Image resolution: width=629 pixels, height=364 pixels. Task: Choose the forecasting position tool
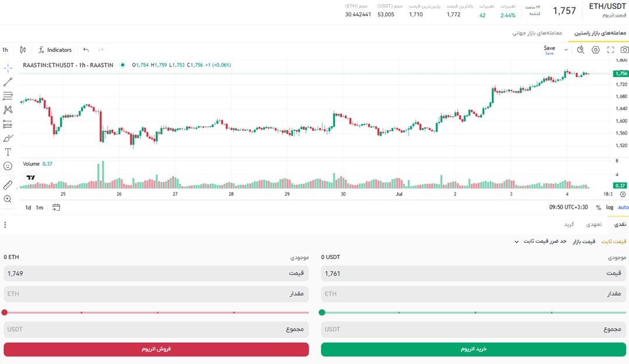8,124
